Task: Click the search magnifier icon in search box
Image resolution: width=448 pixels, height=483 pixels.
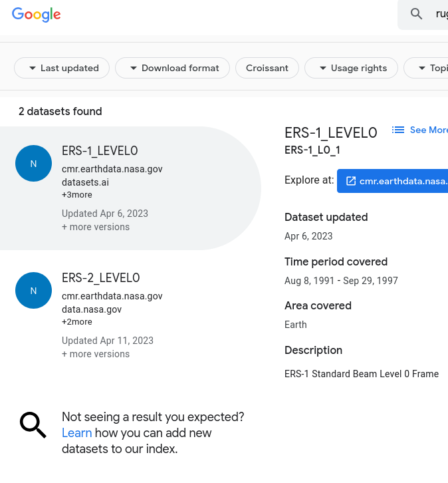Action: (417, 14)
